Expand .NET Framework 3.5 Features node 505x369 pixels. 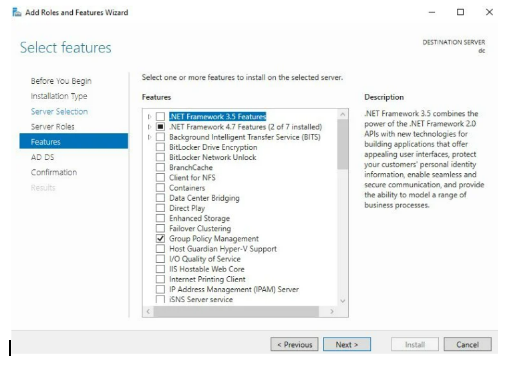point(149,117)
